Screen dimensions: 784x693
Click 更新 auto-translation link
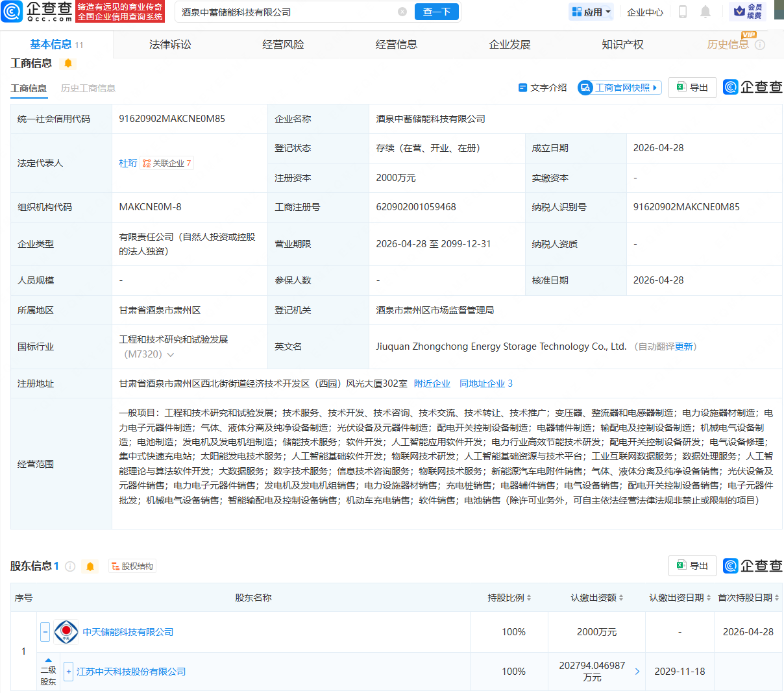click(684, 346)
